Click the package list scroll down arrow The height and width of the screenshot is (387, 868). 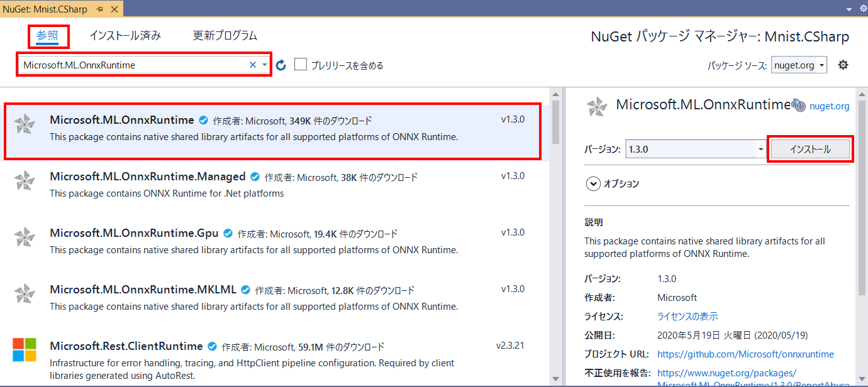click(555, 378)
